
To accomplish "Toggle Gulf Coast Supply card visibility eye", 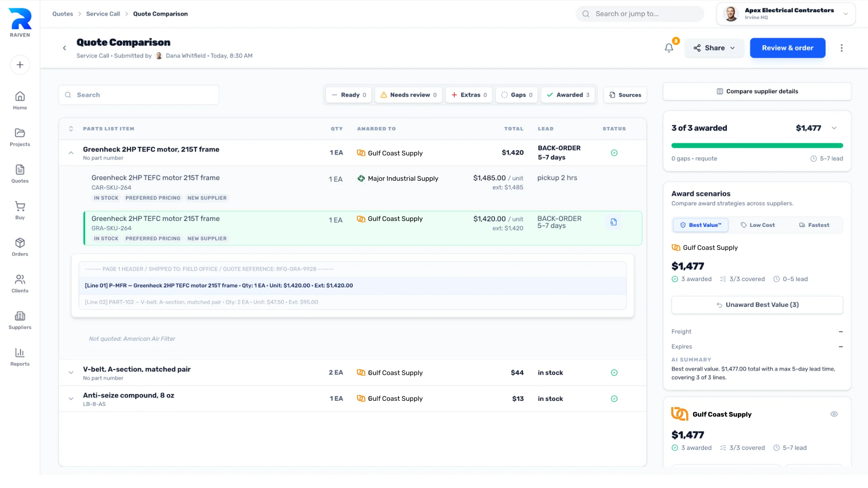I will click(x=834, y=414).
